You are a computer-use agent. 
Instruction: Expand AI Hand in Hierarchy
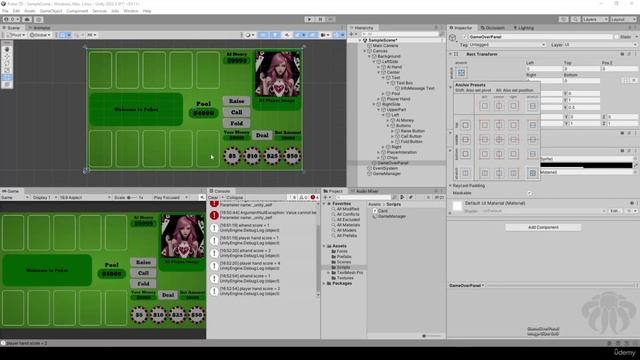click(379, 67)
